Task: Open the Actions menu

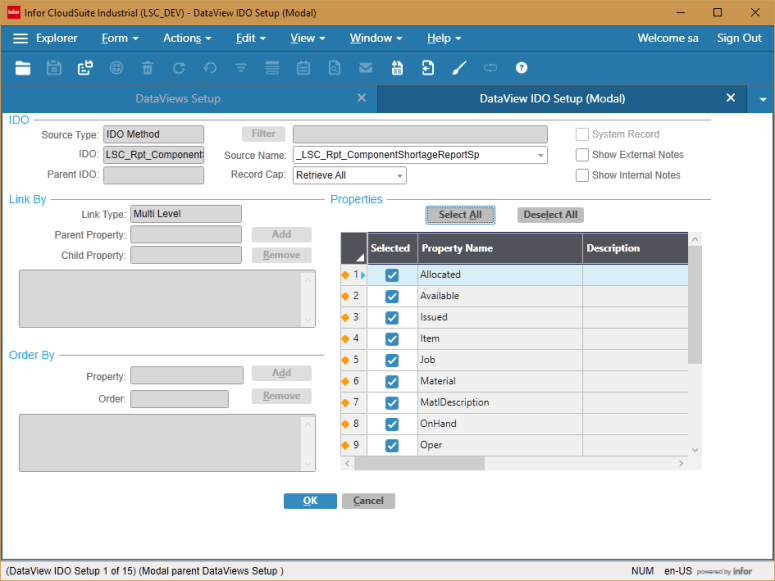Action: pyautogui.click(x=187, y=38)
